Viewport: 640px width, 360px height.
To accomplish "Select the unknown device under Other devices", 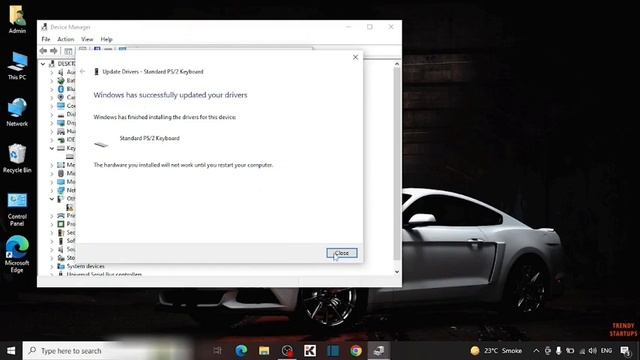I will tap(70, 207).
